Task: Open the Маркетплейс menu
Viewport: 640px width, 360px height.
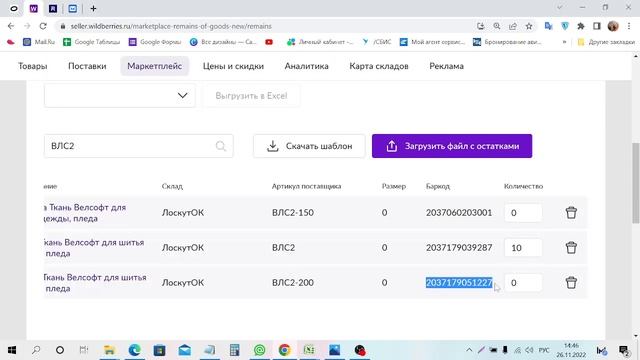Action: coord(154,66)
